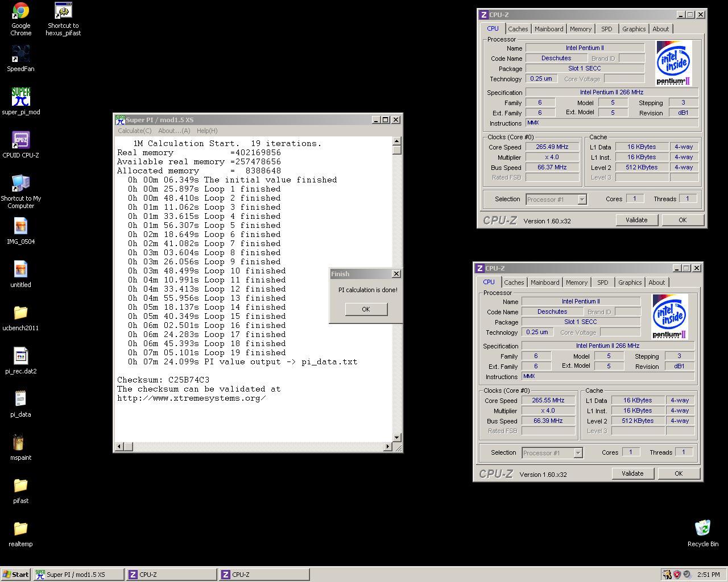Click Validate in upper CPU-Z window
This screenshot has height=582, width=728.
pos(636,220)
